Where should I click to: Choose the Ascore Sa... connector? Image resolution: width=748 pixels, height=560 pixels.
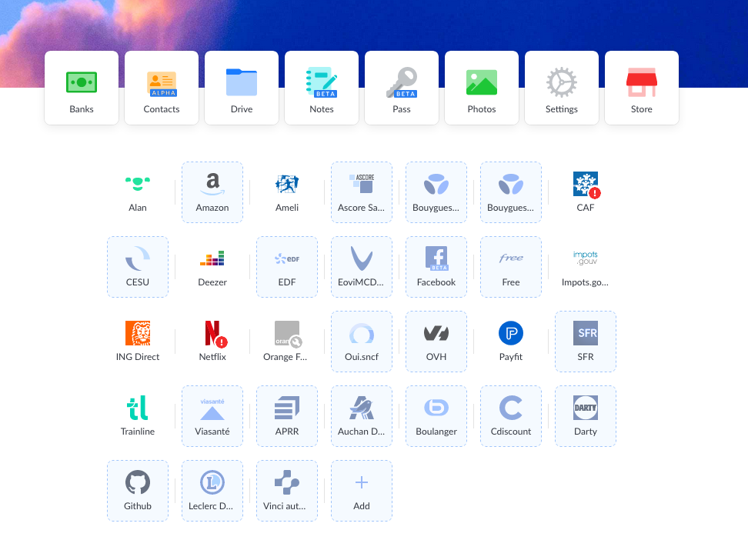[362, 192]
